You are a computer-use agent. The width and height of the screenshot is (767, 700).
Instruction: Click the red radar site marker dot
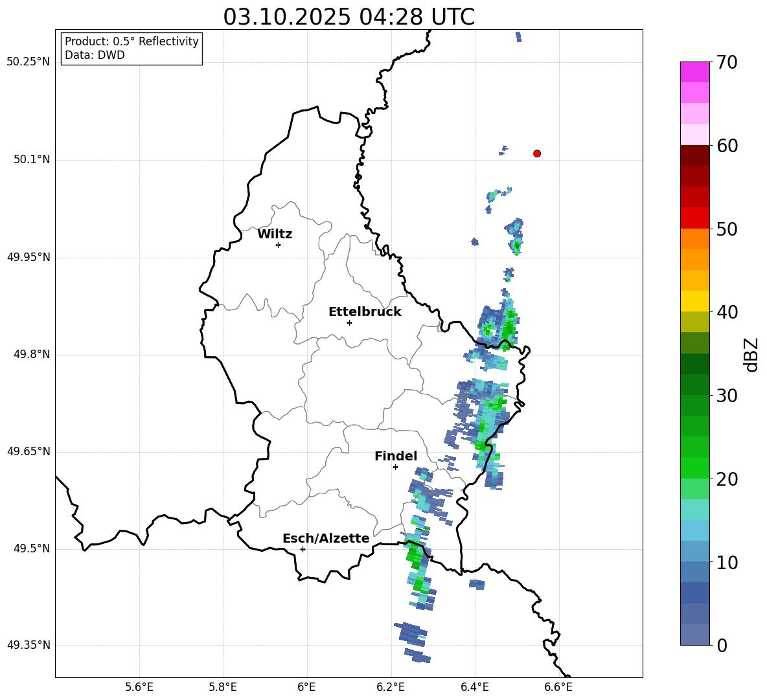point(536,153)
